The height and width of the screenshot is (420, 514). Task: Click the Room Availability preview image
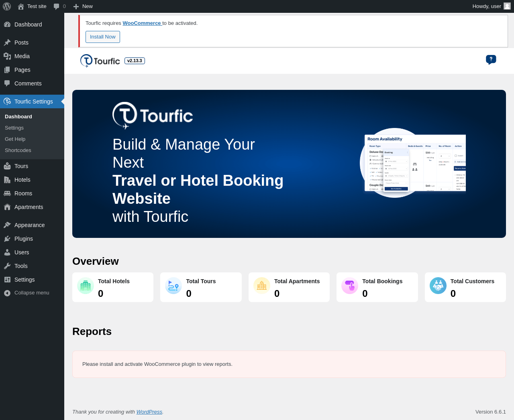coord(413,163)
